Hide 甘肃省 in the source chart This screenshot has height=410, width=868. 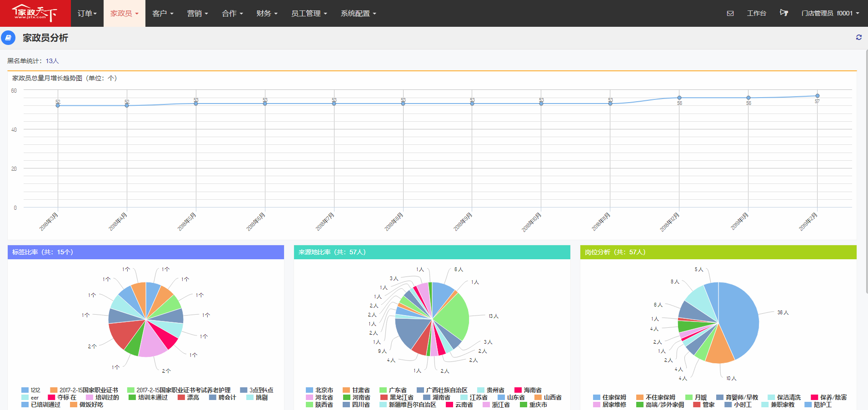tap(356, 390)
